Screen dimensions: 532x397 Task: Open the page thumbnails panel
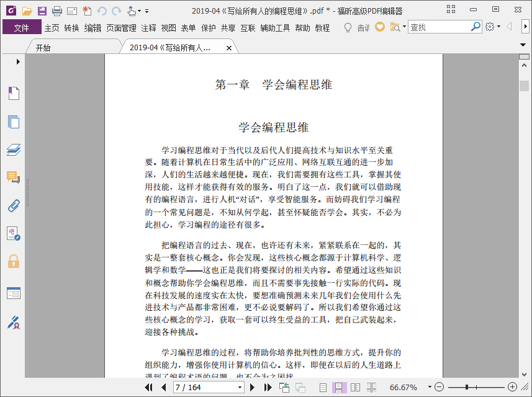[x=14, y=122]
